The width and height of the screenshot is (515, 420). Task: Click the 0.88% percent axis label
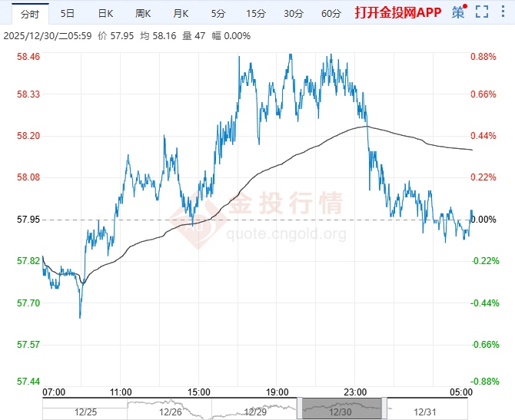[x=483, y=57]
